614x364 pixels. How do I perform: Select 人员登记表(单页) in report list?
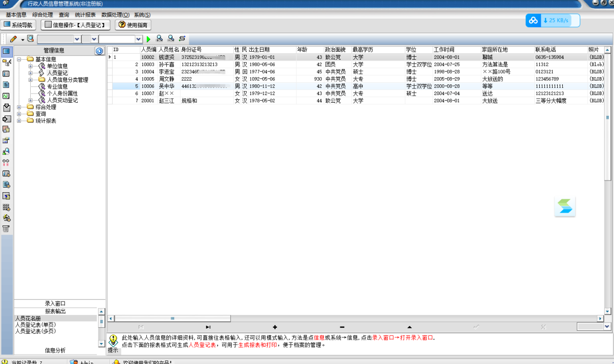[x=35, y=325]
